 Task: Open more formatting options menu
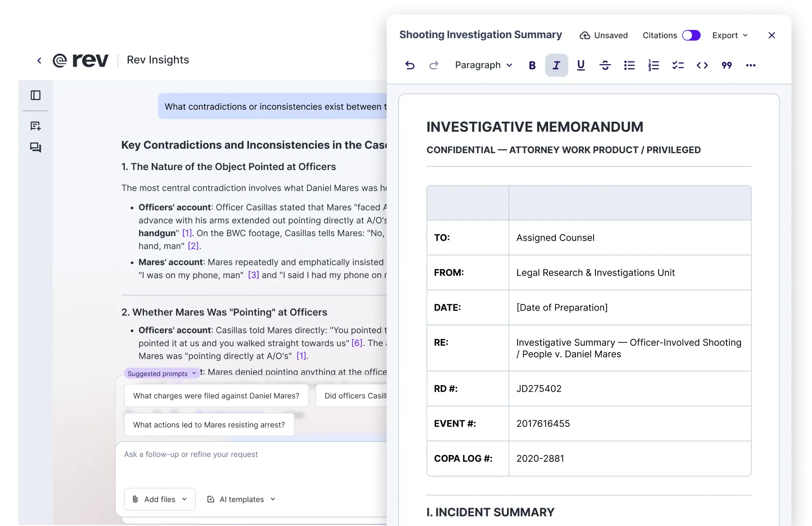(x=751, y=65)
